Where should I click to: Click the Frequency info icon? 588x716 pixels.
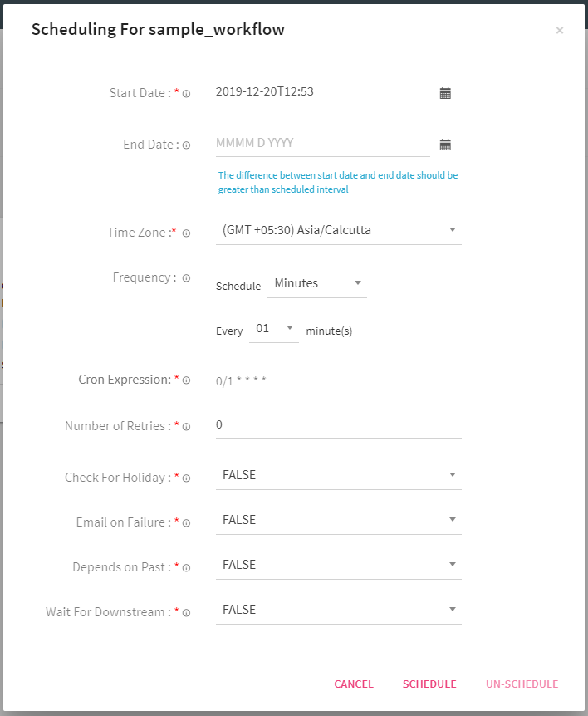click(186, 278)
